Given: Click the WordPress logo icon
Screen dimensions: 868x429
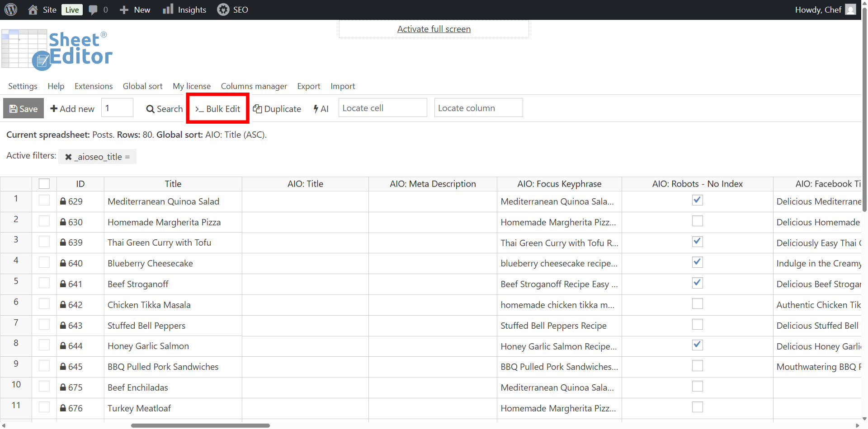Looking at the screenshot, I should [x=11, y=9].
